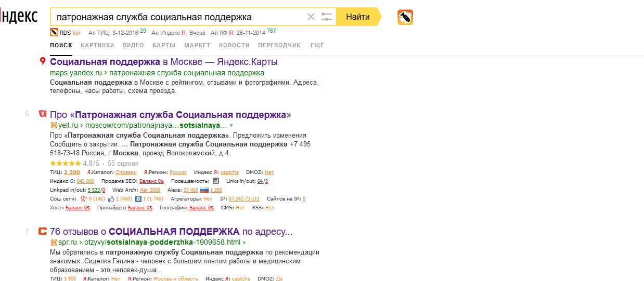
Task: Click the yell.ru domain link
Action: coord(67,125)
